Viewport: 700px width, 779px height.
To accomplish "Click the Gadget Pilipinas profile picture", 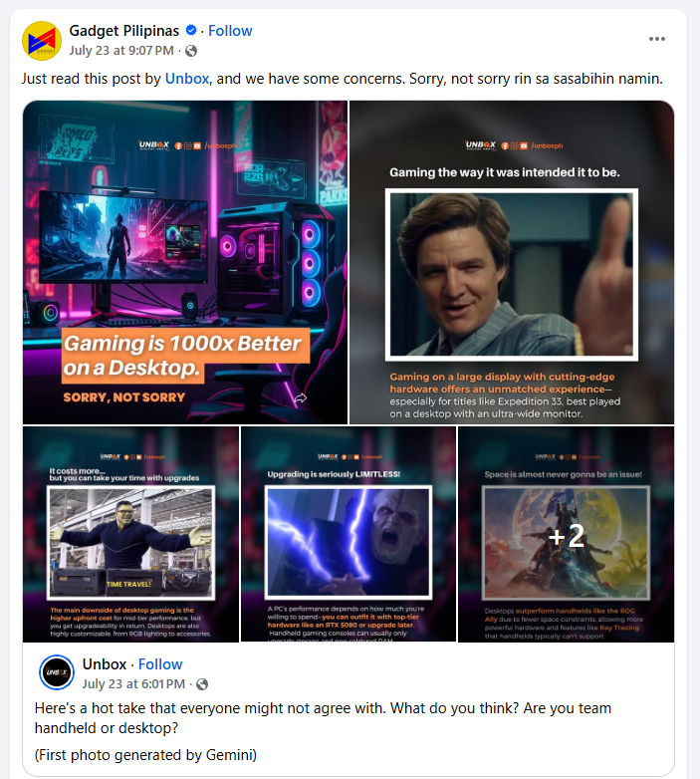I will (42, 41).
